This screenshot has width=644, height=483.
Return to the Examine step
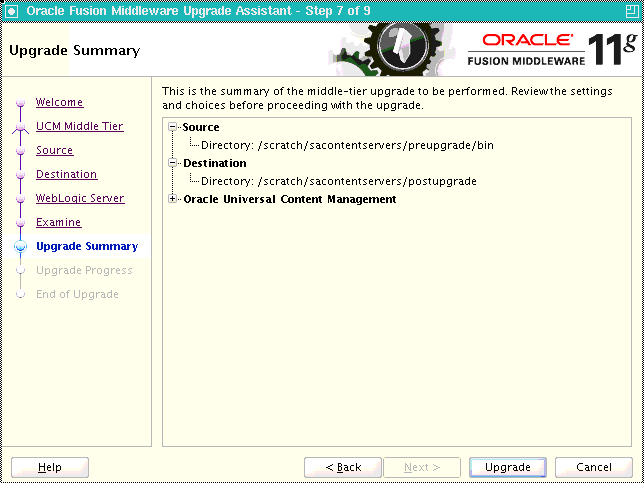coord(59,222)
